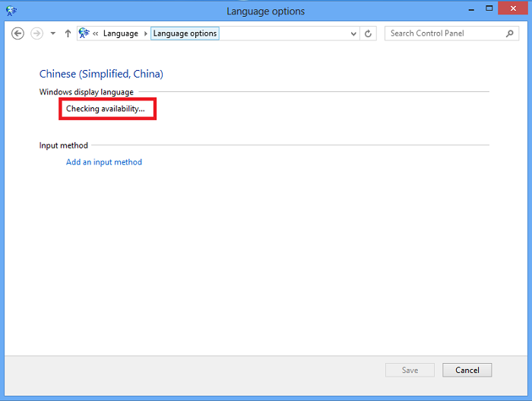Click the Save button
Image resolution: width=532 pixels, height=401 pixels.
click(410, 370)
